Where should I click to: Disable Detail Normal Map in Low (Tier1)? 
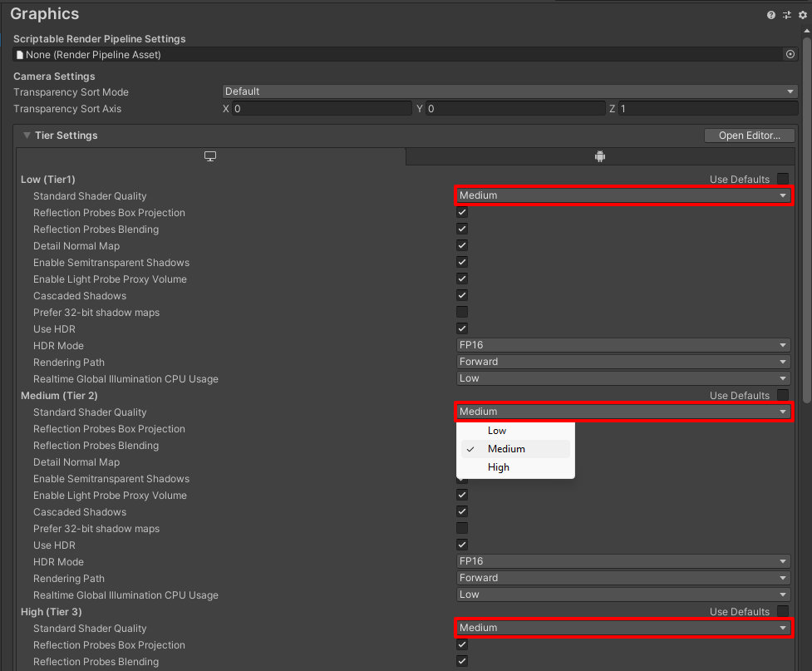click(462, 245)
